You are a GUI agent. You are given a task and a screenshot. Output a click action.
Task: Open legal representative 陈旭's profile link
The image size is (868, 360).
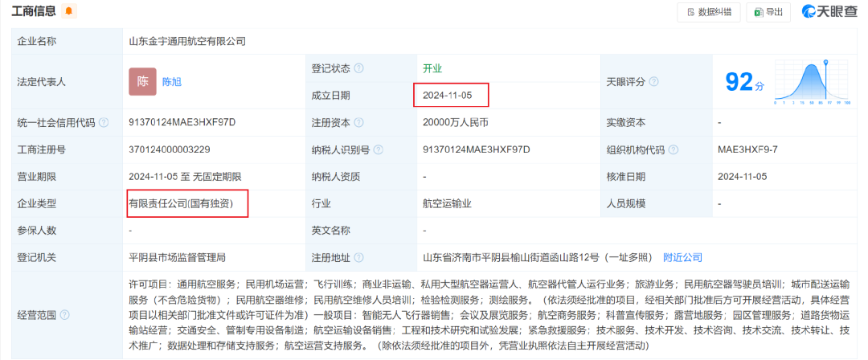pos(172,82)
